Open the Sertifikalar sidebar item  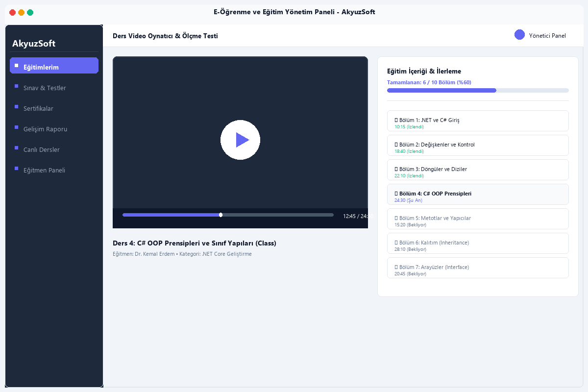coord(54,108)
